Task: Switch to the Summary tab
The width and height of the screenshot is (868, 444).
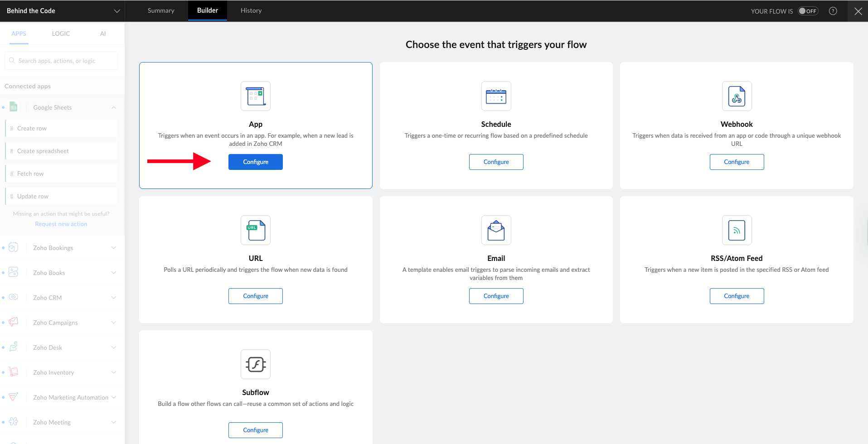Action: tap(161, 11)
